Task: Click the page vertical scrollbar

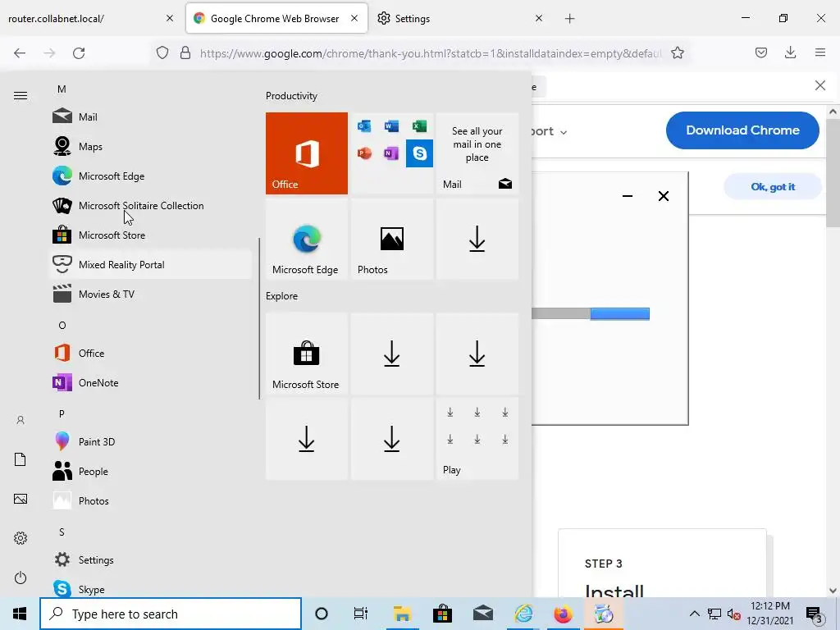Action: [x=833, y=174]
